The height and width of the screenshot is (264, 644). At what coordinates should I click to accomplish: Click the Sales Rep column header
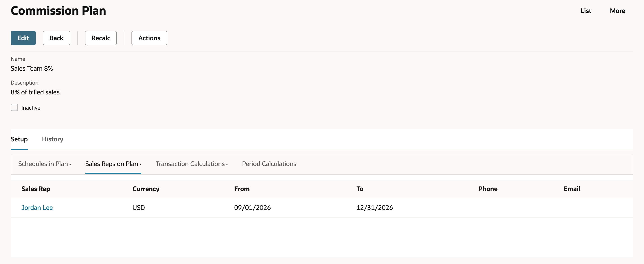36,189
